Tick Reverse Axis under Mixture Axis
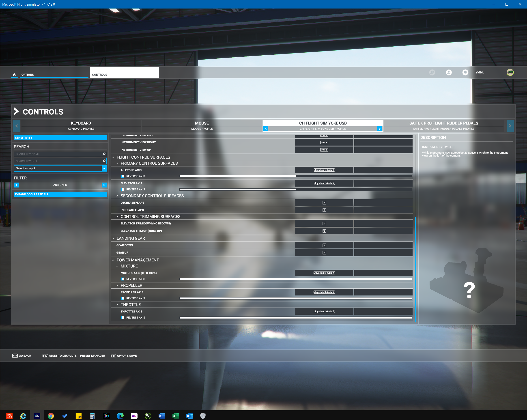 point(123,279)
